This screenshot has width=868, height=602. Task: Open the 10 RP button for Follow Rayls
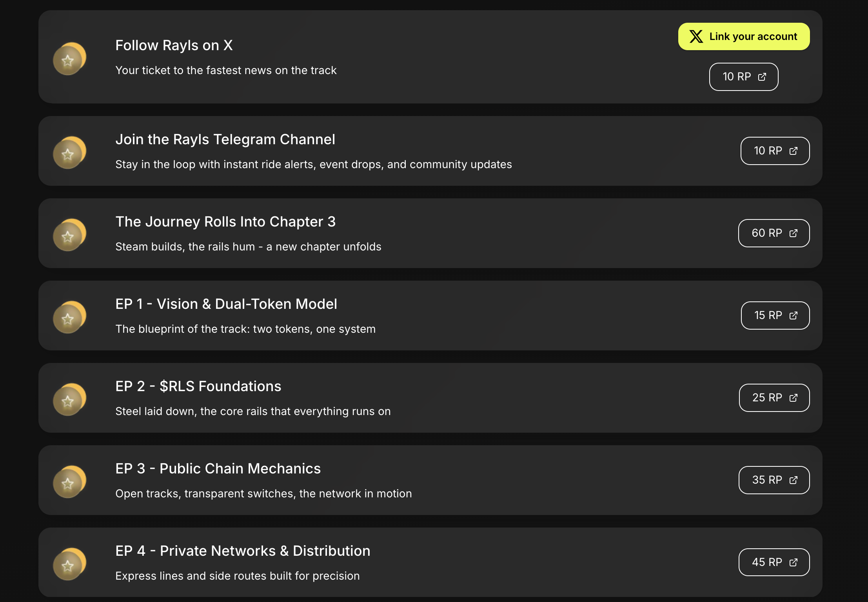coord(743,77)
